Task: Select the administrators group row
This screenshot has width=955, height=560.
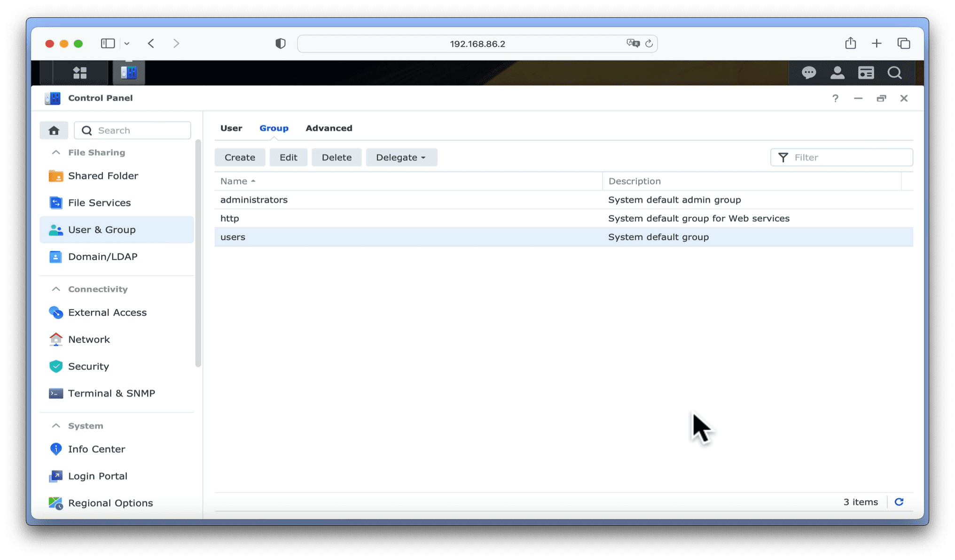Action: tap(564, 200)
